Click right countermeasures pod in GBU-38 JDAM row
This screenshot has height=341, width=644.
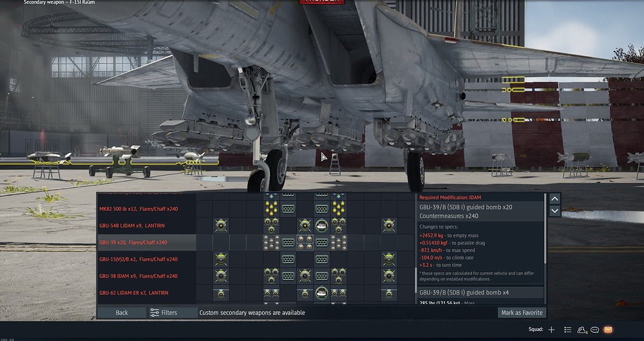[321, 276]
